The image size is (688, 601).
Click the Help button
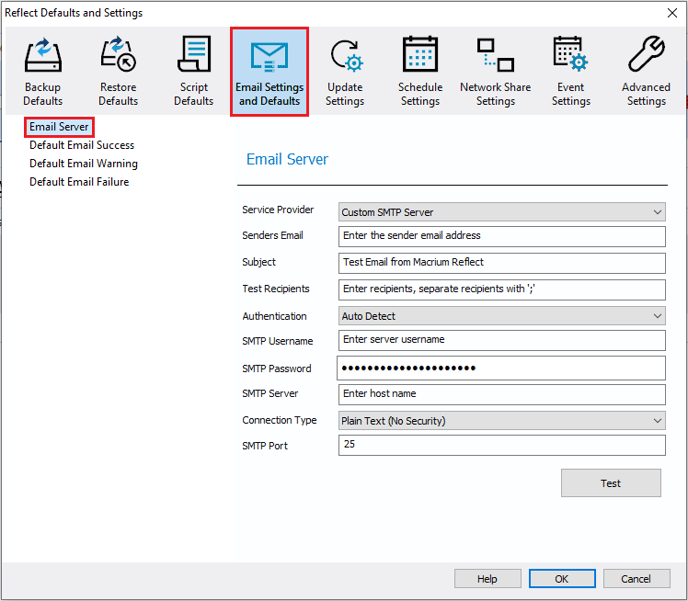[487, 579]
